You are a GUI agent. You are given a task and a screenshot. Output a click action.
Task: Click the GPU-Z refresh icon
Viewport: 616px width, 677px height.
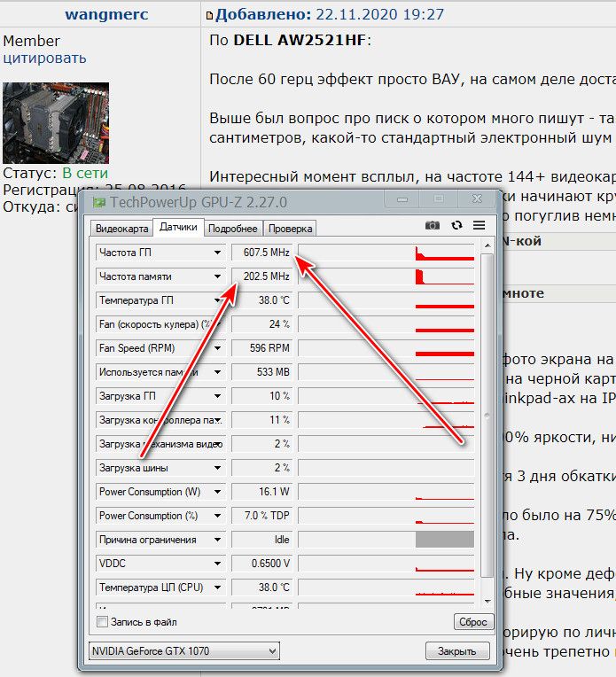[456, 225]
